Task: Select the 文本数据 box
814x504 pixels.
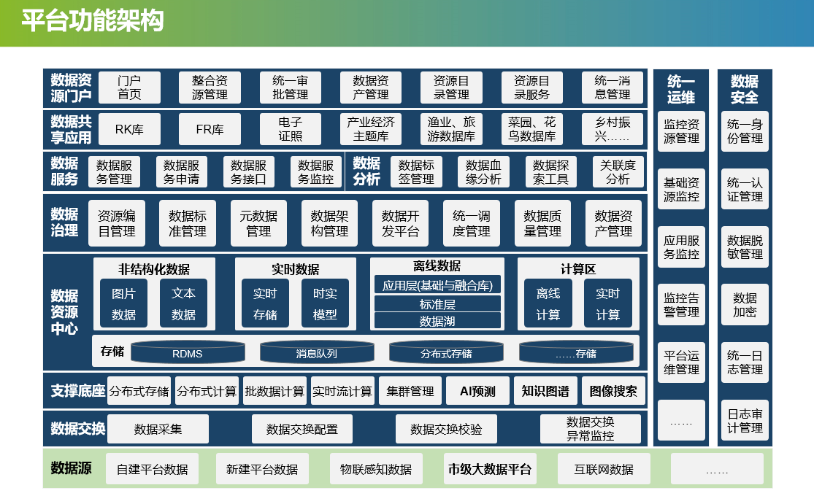Action: [x=183, y=303]
